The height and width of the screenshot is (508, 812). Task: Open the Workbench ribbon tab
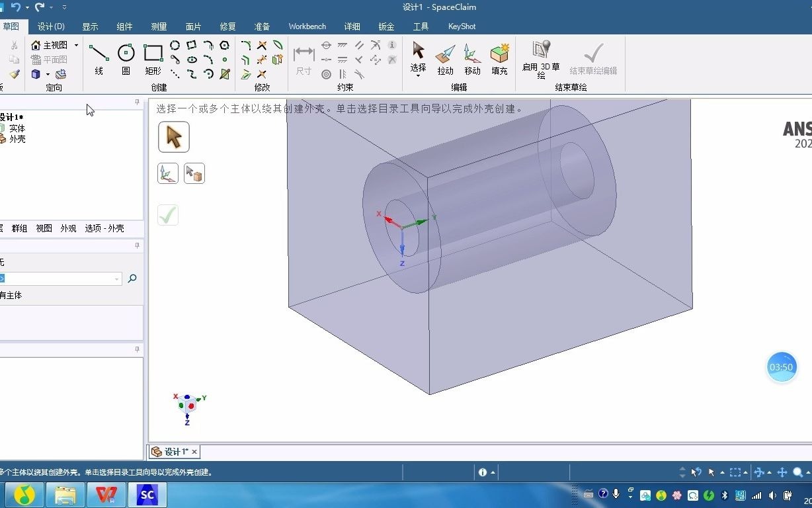pos(307,26)
